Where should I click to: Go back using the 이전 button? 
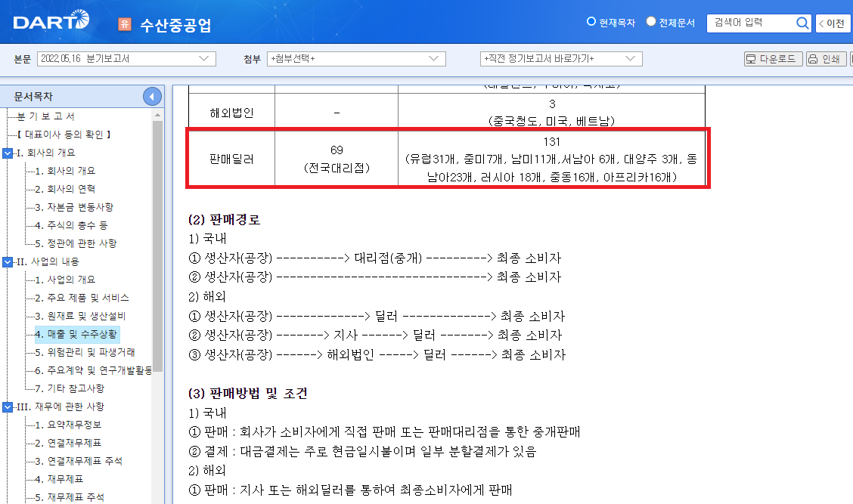(x=832, y=23)
